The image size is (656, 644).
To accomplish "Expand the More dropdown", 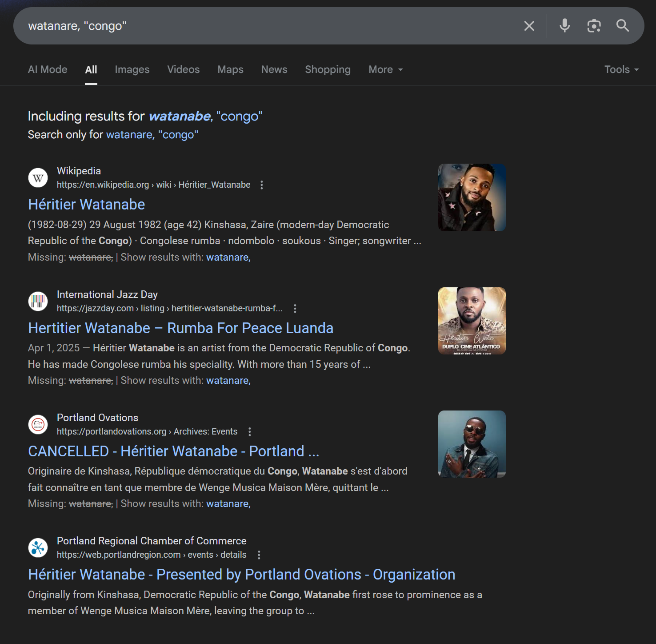I will [385, 69].
